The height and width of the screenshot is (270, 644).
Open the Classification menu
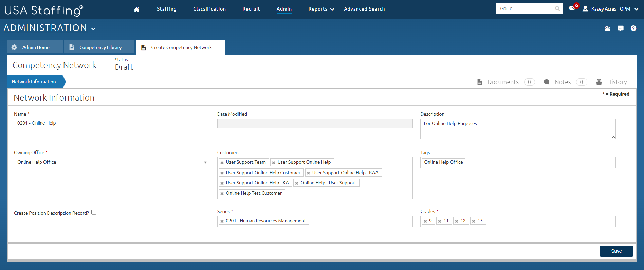[209, 9]
